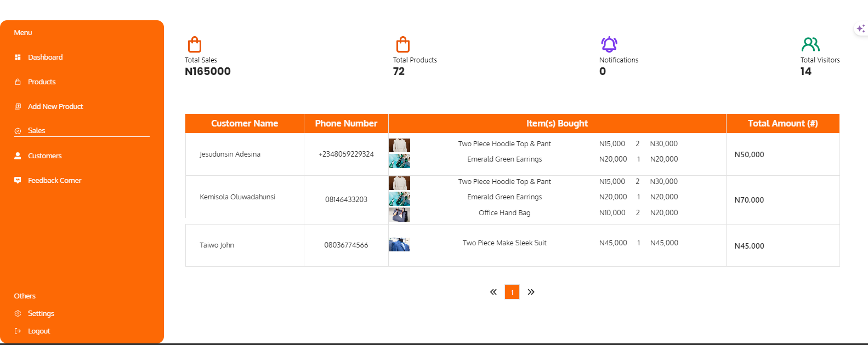868x345 pixels.
Task: Click the N45,000 value in Total Amount column
Action: 749,246
